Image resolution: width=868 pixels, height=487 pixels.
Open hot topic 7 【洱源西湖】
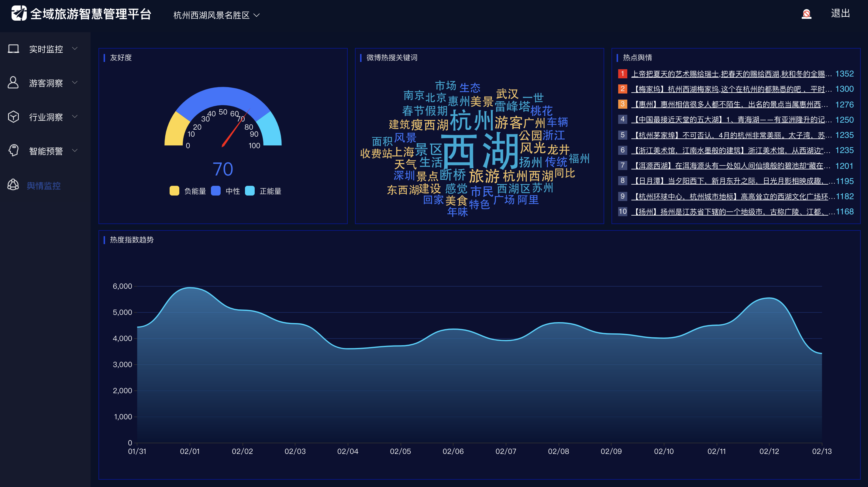pos(731,165)
